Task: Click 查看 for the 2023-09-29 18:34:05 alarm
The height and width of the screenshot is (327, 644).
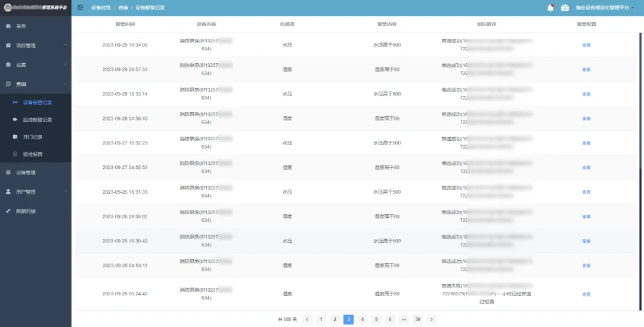Action: point(586,45)
